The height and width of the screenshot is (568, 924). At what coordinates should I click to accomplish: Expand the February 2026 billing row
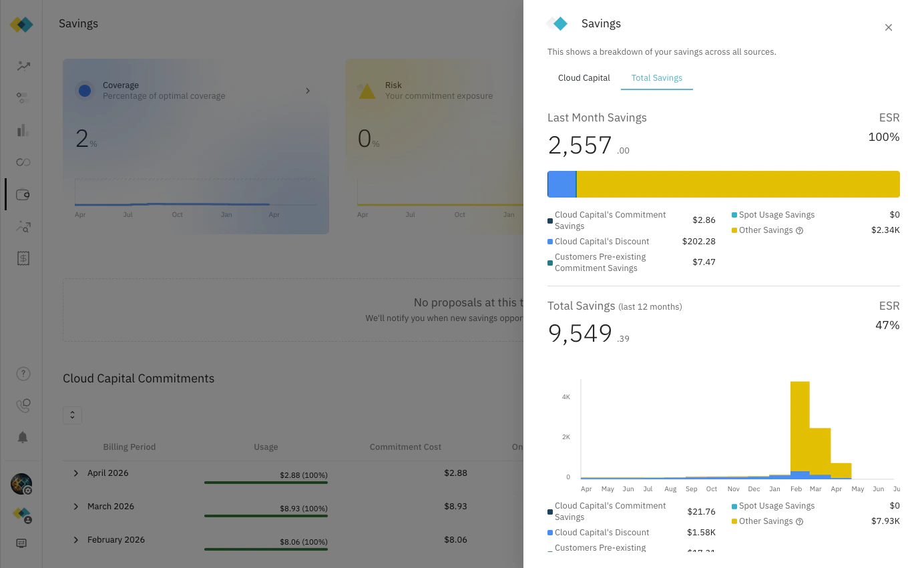[76, 540]
